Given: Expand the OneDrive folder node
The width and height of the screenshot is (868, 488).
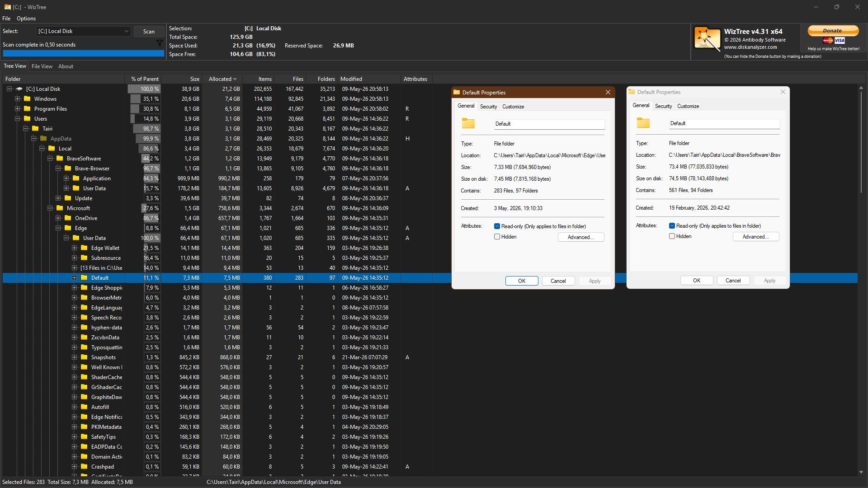Looking at the screenshot, I should pos(58,218).
